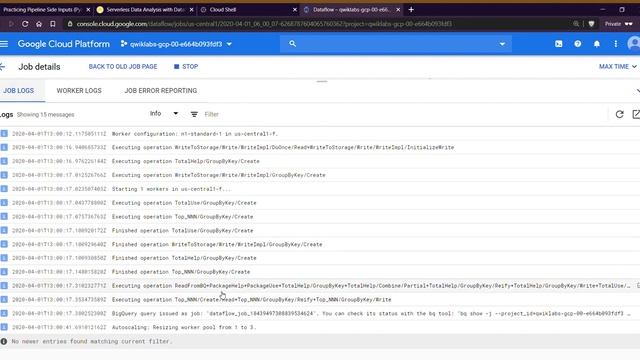Activate Cloud Shell icon in header

click(x=558, y=44)
